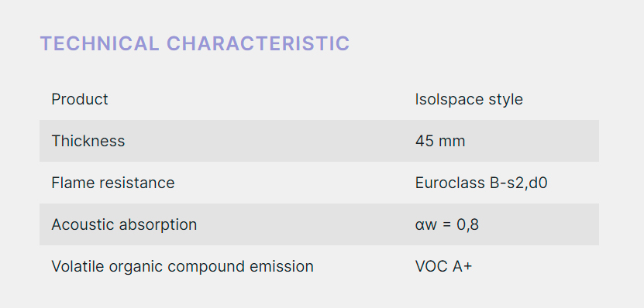
Task: Select the Acoustic absorption label
Action: [x=124, y=224]
